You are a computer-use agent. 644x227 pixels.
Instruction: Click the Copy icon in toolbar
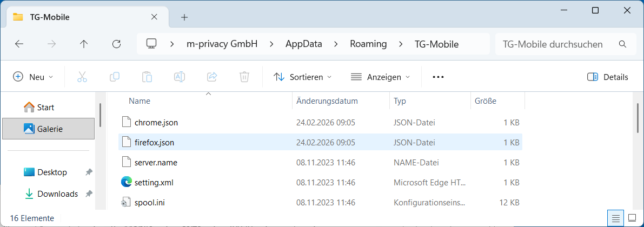point(115,77)
